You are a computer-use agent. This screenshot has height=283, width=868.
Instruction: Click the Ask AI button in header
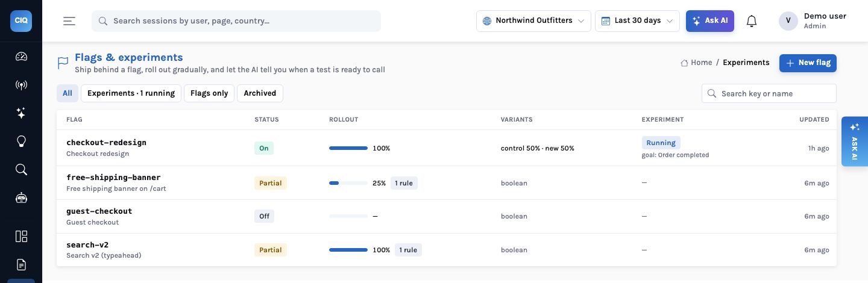tap(710, 21)
